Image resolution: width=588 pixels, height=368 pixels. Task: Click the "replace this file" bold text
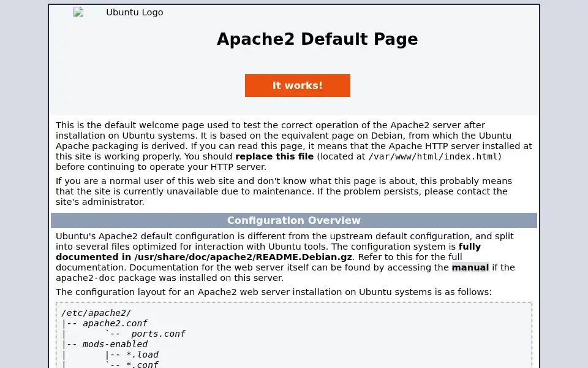(x=274, y=156)
